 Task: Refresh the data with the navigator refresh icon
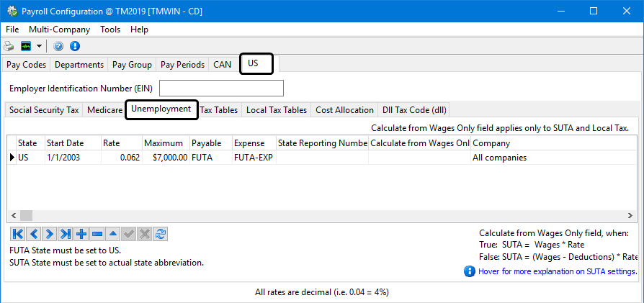point(161,234)
